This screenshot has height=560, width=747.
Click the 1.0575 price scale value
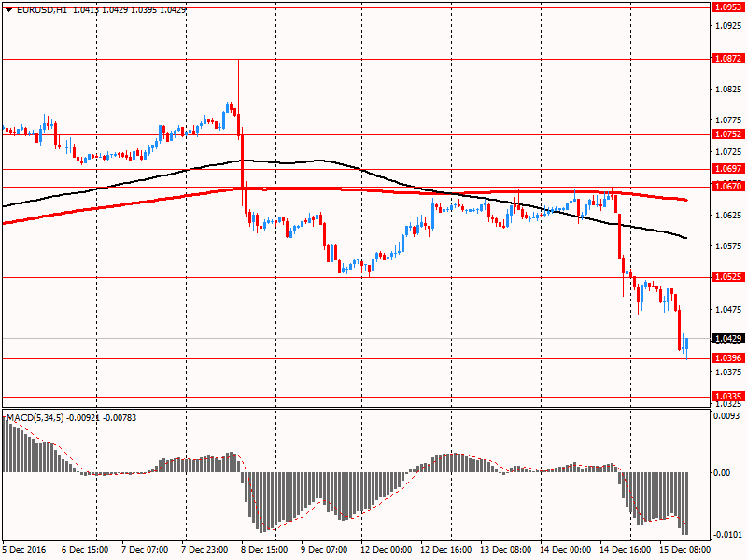tap(728, 246)
